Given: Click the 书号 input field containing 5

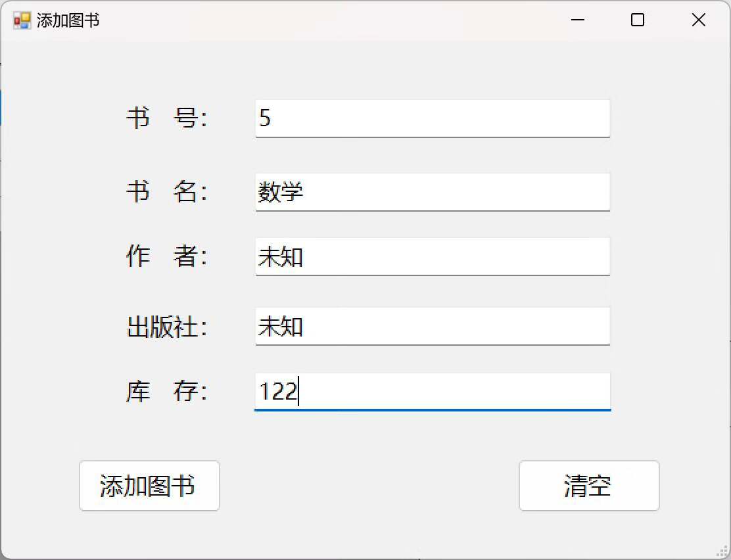Looking at the screenshot, I should [x=432, y=118].
